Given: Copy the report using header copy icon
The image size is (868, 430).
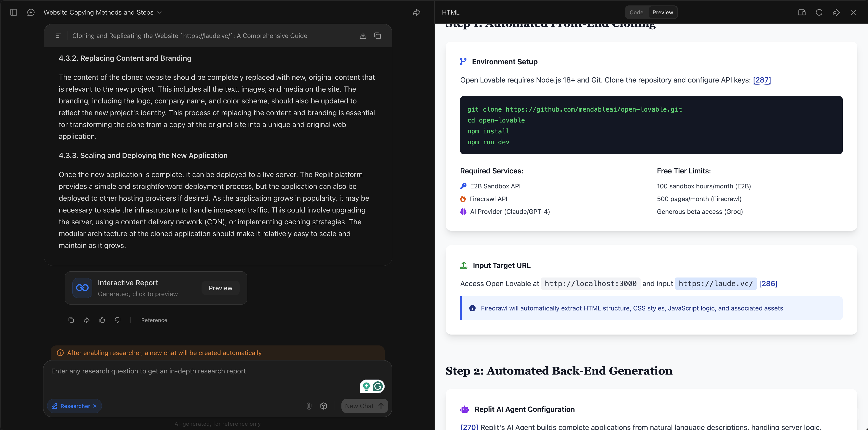Looking at the screenshot, I should click(x=378, y=36).
